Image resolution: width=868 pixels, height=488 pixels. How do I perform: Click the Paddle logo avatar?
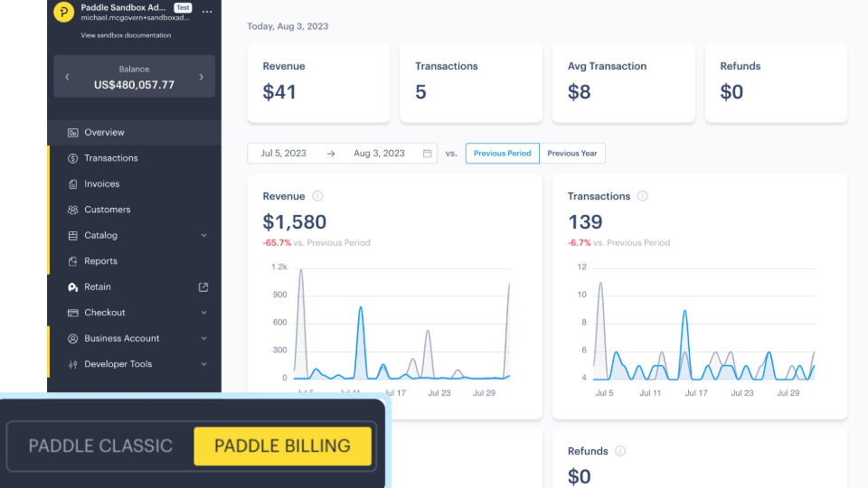pyautogui.click(x=63, y=12)
